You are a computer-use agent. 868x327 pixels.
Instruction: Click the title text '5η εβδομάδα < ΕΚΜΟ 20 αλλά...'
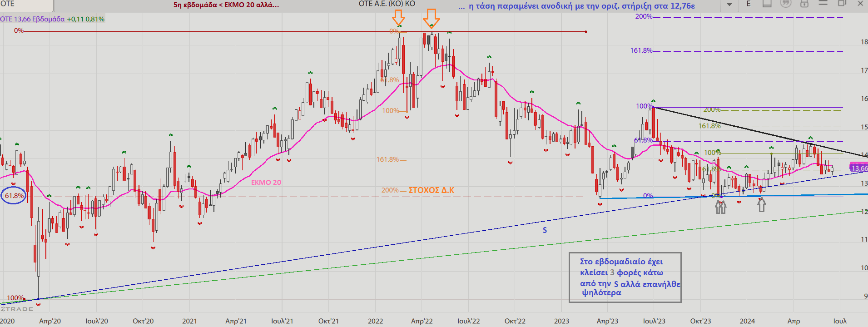pos(226,5)
